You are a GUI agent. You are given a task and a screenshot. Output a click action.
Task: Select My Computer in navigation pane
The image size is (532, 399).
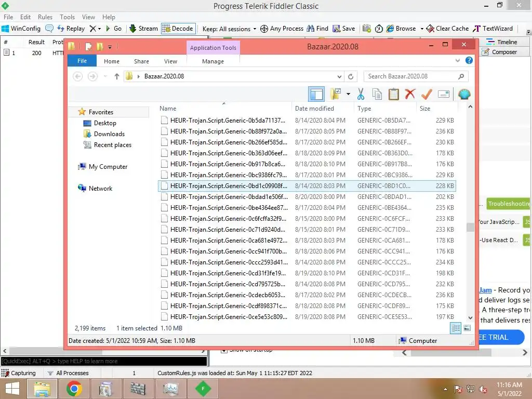point(108,167)
